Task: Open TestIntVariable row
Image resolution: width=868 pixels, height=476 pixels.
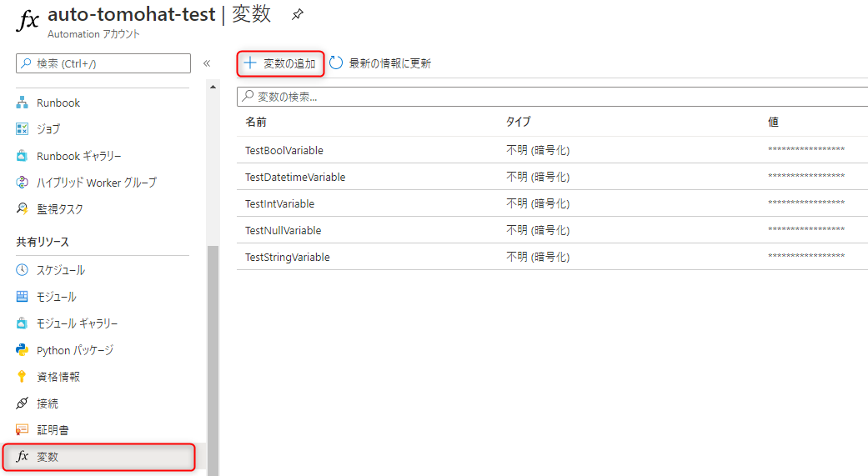Action: [553, 203]
